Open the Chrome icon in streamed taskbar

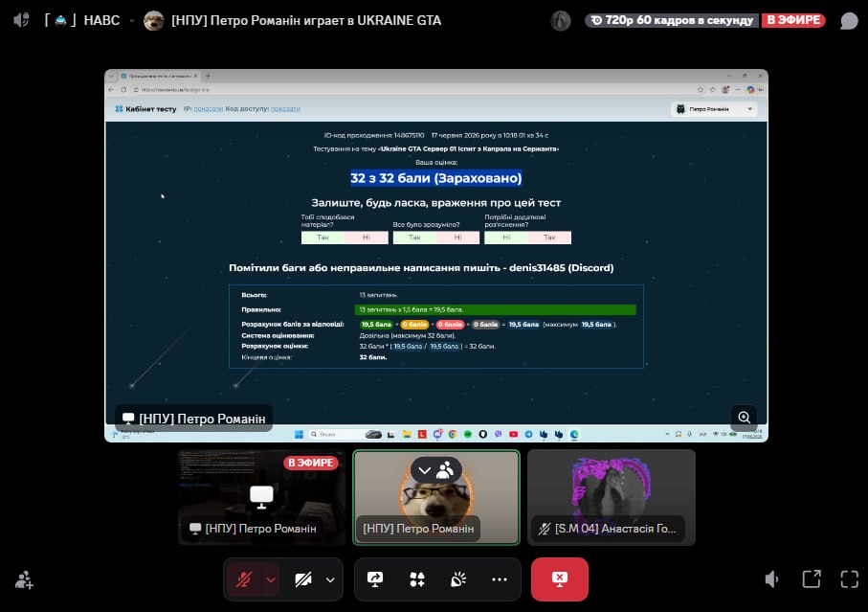pos(453,435)
